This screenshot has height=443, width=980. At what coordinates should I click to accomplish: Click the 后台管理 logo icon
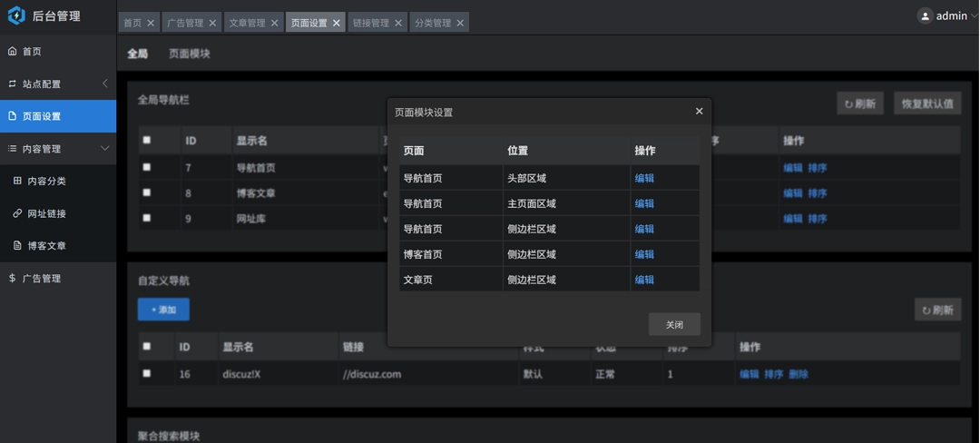click(x=16, y=15)
